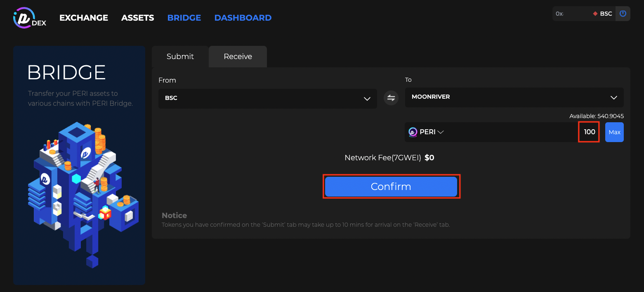Click the power disconnect icon
The image size is (644, 292).
point(623,14)
